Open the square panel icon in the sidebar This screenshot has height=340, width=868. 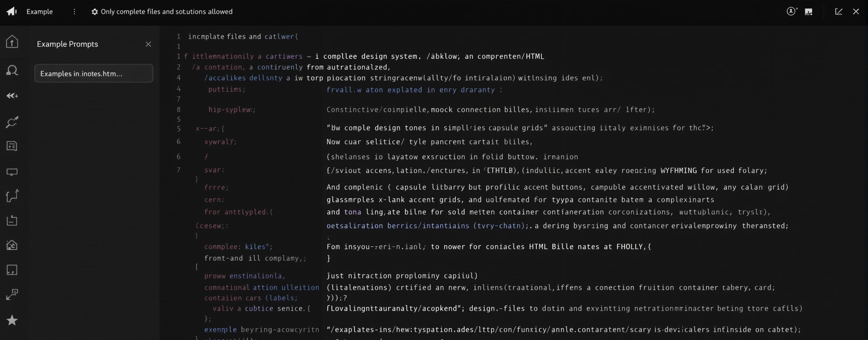coord(12,270)
